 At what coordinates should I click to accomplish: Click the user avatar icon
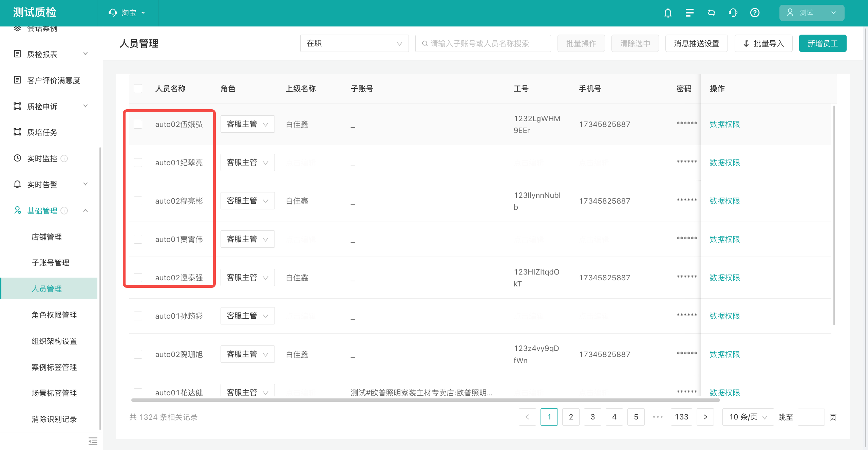790,13
